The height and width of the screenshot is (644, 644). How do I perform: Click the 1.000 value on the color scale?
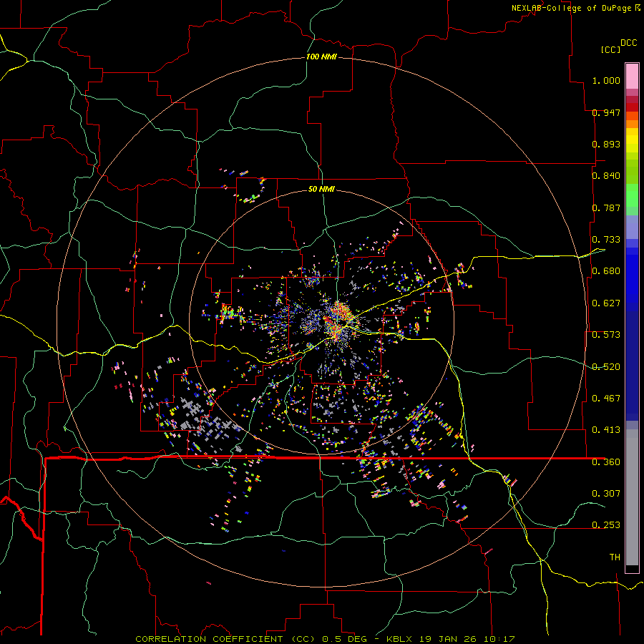pyautogui.click(x=606, y=80)
